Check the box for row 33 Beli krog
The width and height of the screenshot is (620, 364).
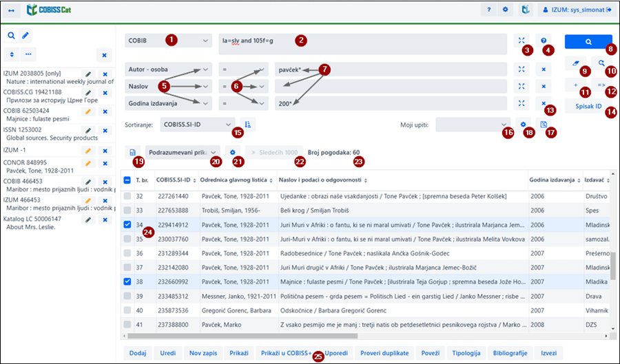point(127,211)
